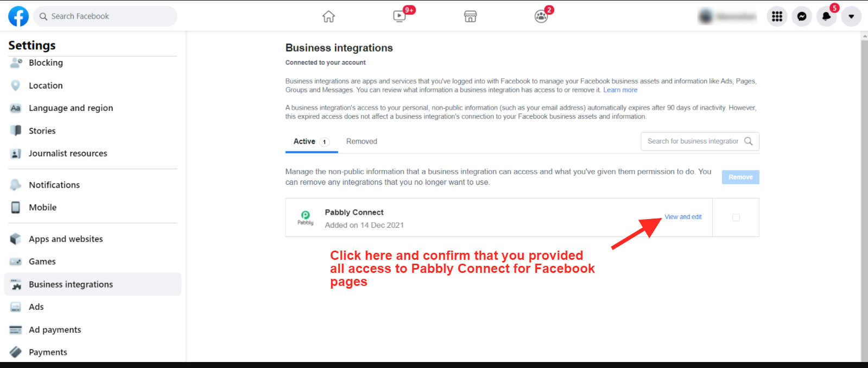Select Business integrations in sidebar

click(93, 284)
